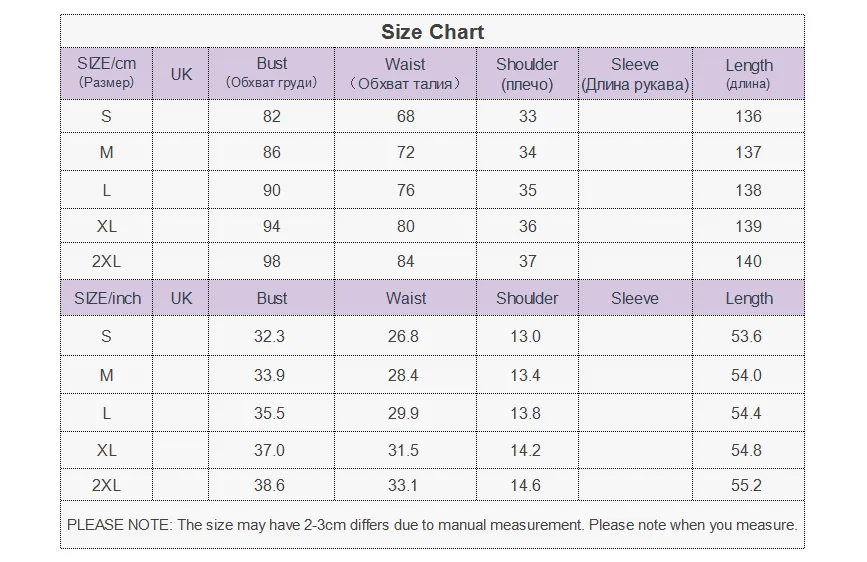Click the bust value 98
The height and width of the screenshot is (562, 867).
tap(272, 261)
